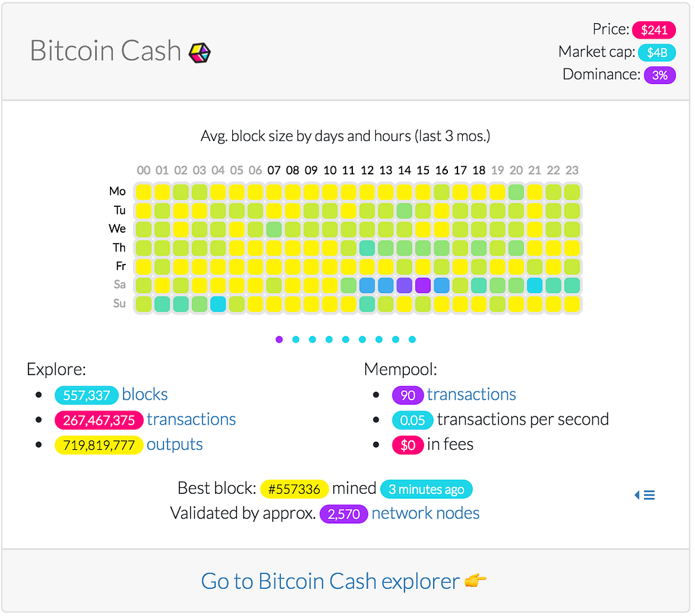Click the 557,337 blocks count badge
695x616 pixels.
(86, 395)
